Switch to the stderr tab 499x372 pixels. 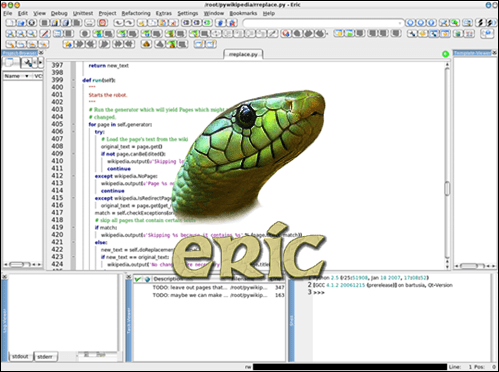tap(45, 357)
